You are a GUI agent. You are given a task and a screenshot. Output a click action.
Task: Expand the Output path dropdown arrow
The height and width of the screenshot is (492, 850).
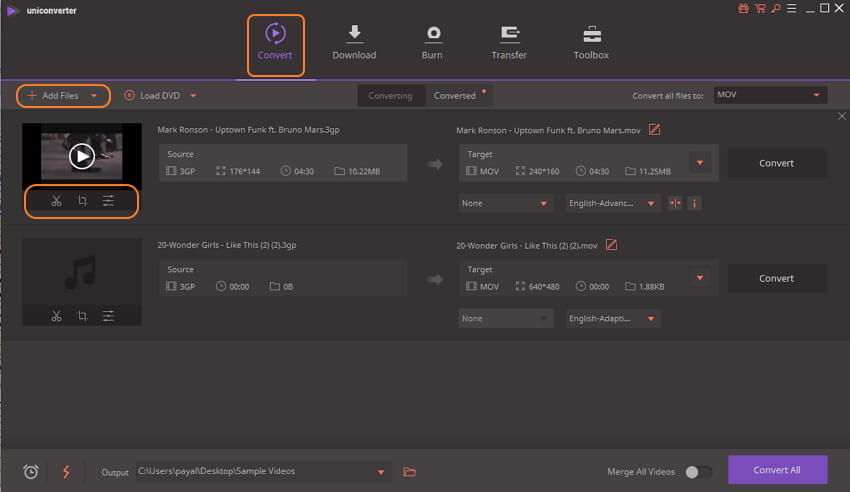coord(381,472)
